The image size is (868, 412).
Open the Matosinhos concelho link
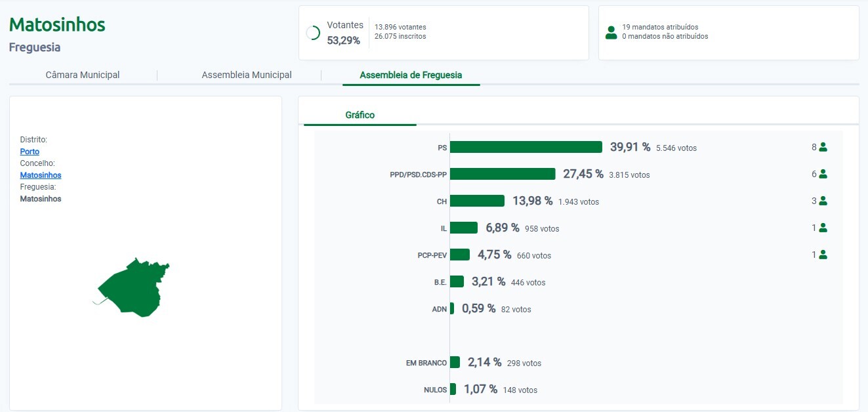41,175
